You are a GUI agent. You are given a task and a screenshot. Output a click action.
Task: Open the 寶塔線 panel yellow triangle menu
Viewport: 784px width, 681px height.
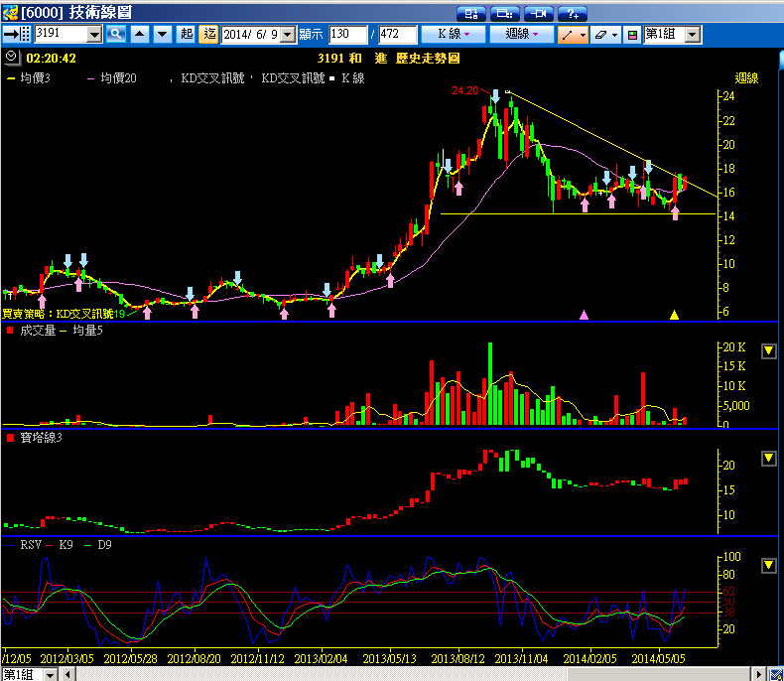click(768, 458)
